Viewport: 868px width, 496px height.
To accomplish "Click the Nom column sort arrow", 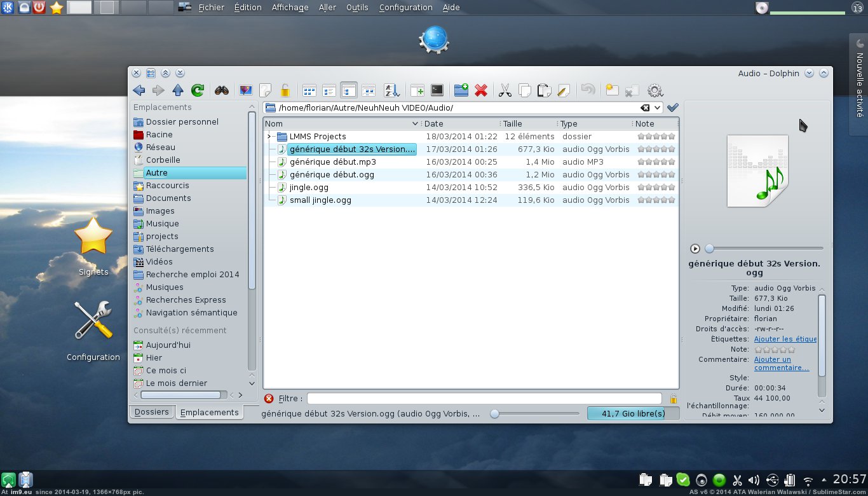I will pos(415,124).
